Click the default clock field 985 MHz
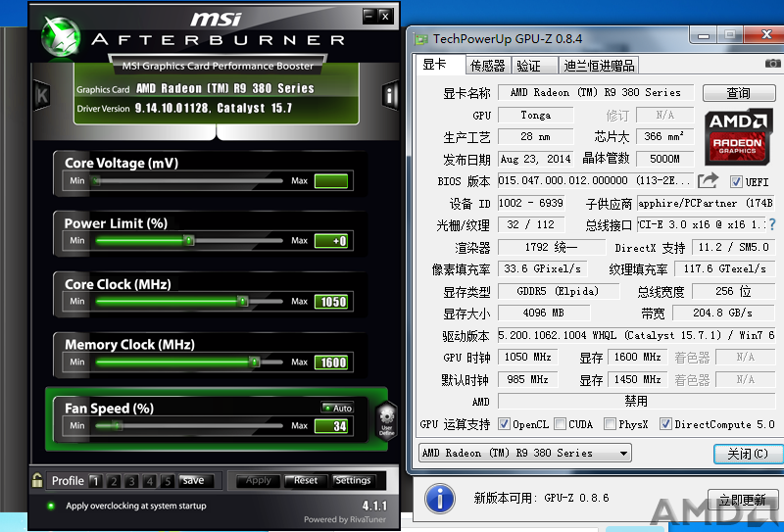 (527, 379)
